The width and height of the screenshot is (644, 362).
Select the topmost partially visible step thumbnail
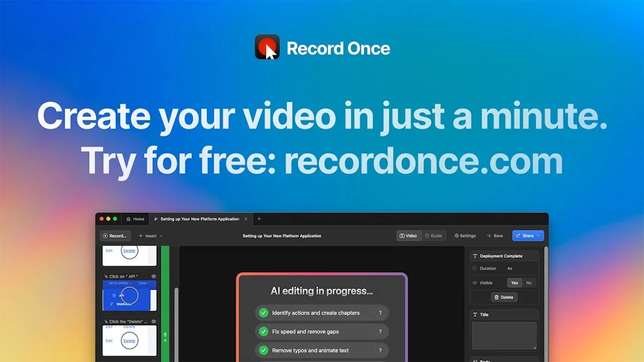(x=130, y=255)
